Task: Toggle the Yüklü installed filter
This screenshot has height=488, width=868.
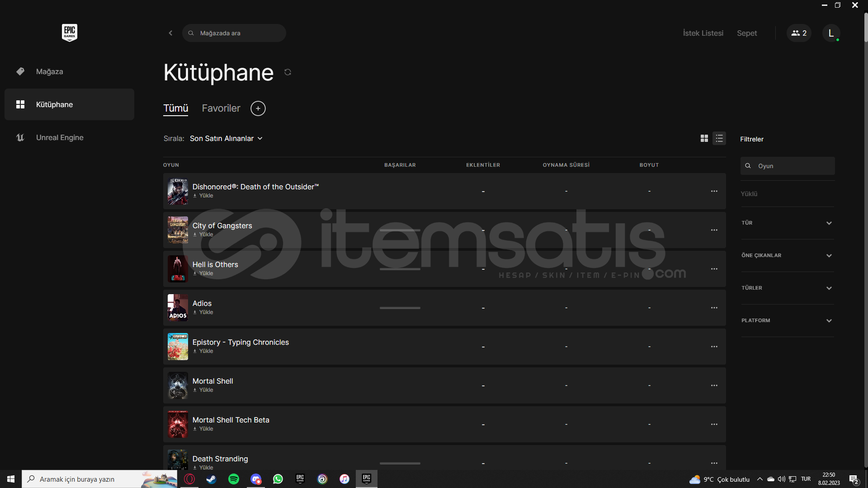Action: 749,194
